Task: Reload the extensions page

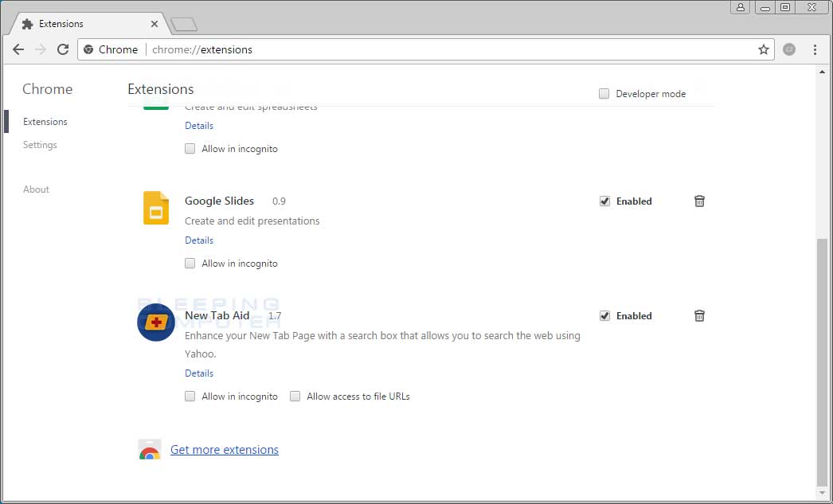Action: click(x=63, y=49)
